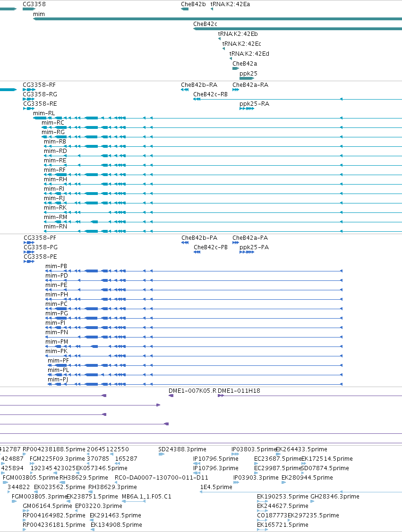Click the mim-RB transcript label
The width and height of the screenshot is (402, 532).
tap(55, 142)
